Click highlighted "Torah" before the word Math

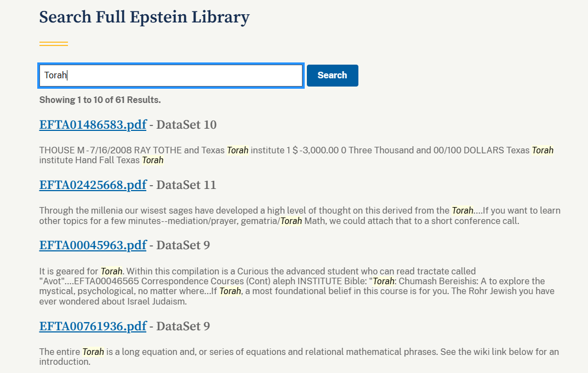[x=291, y=221]
